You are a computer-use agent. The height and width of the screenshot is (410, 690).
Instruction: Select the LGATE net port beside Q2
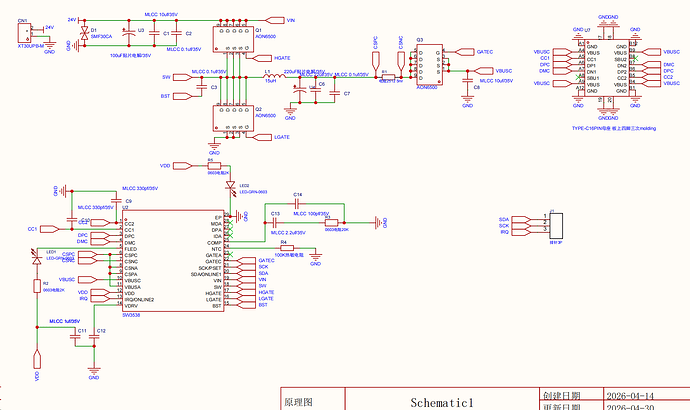263,137
